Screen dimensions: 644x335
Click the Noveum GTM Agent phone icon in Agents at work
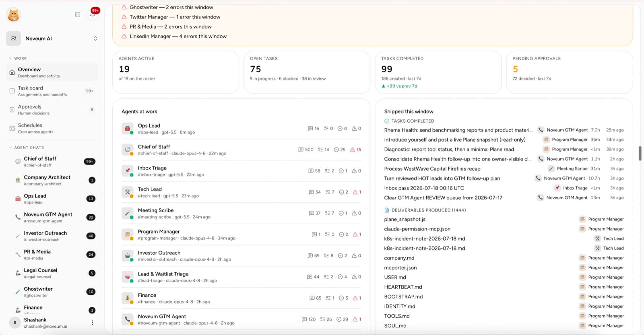tap(128, 319)
